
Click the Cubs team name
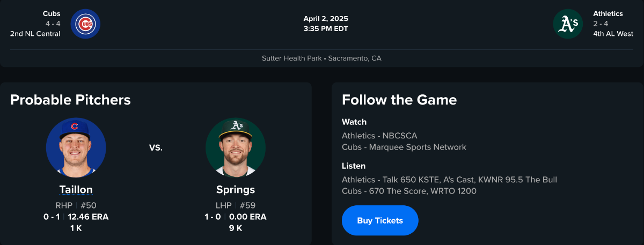tap(52, 13)
